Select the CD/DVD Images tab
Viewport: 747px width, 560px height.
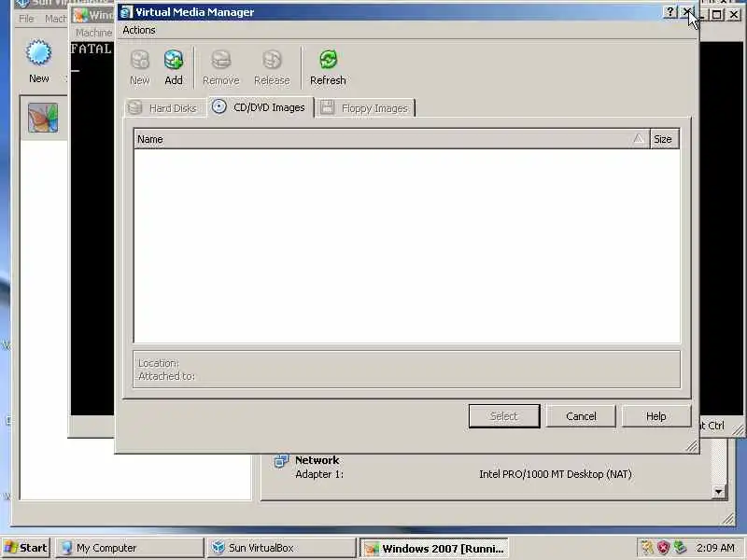click(x=261, y=107)
